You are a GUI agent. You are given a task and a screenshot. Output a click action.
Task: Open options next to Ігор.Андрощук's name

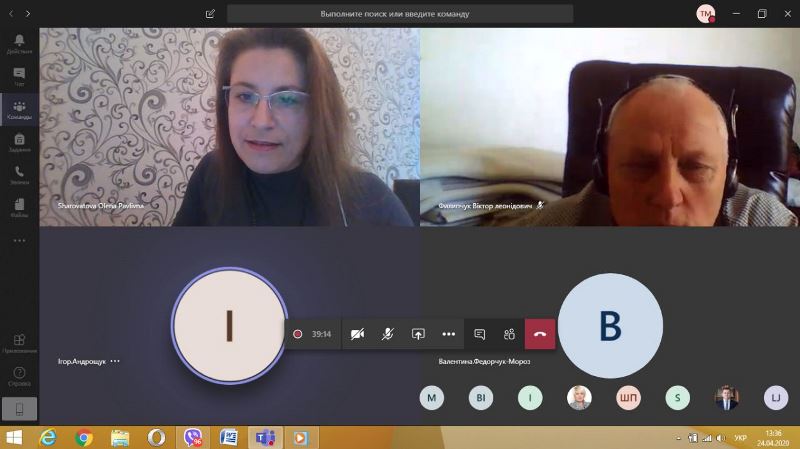click(x=115, y=361)
